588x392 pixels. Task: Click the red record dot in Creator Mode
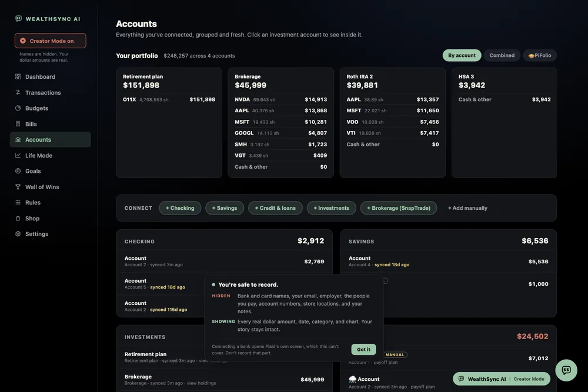point(23,41)
